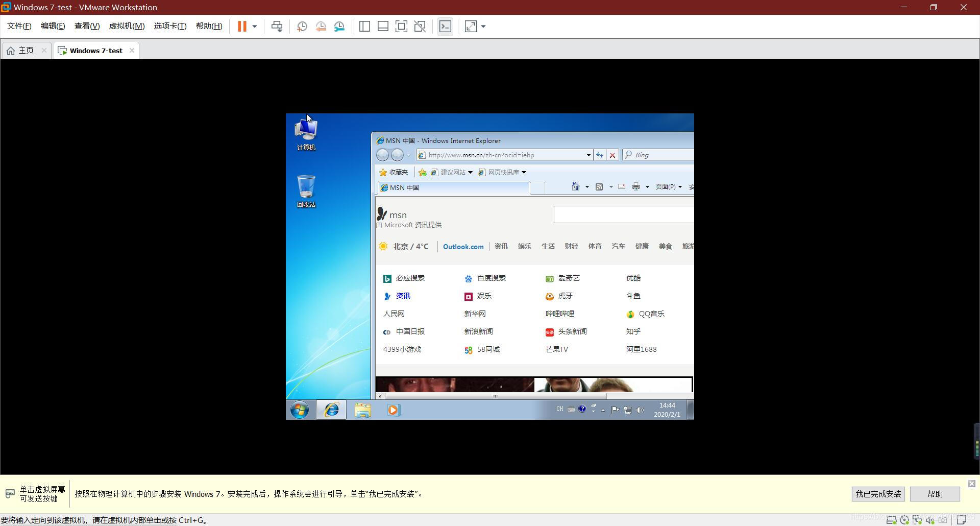The width and height of the screenshot is (980, 526).
Task: Click the add to favorites bar star icon
Action: (x=423, y=172)
